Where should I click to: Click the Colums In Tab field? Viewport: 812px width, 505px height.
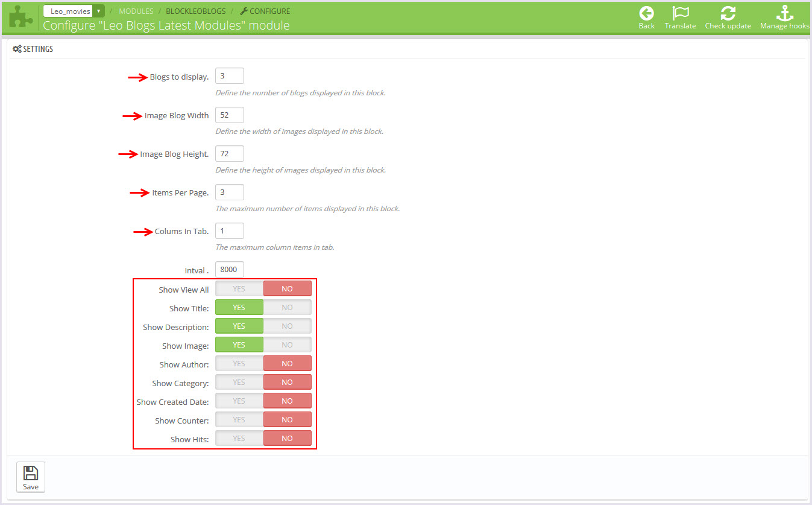[x=230, y=230]
